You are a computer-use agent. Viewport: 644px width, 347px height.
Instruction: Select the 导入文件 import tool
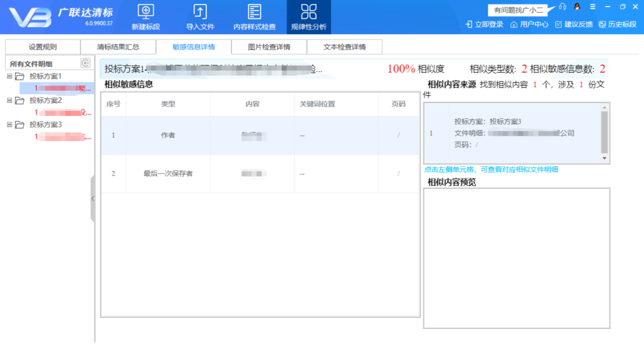tap(199, 16)
